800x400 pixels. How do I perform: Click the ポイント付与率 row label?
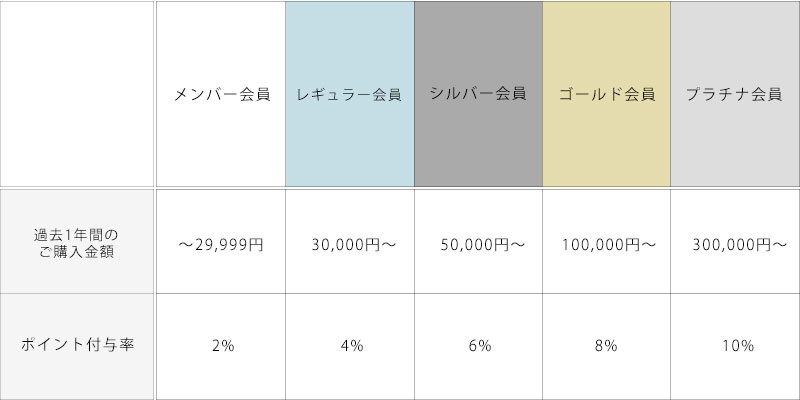coord(77,345)
